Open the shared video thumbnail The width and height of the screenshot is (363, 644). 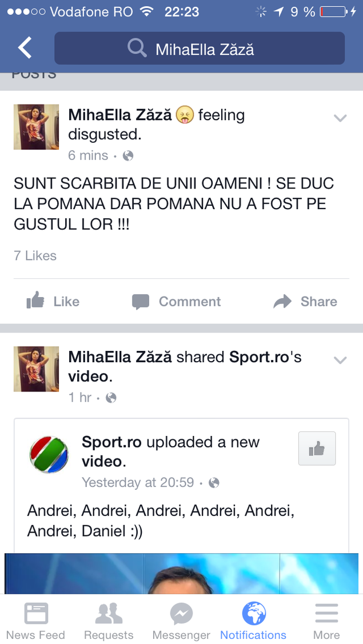coord(181,573)
